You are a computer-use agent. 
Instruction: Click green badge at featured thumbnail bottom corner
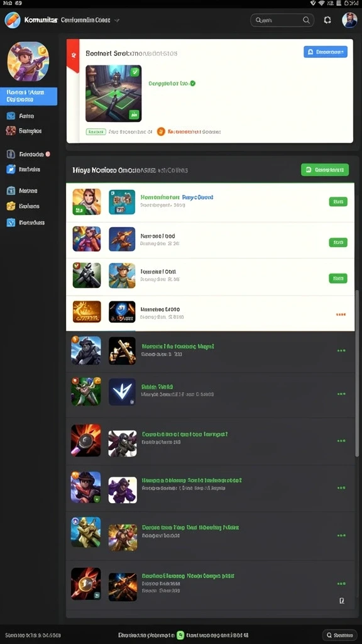click(x=134, y=115)
